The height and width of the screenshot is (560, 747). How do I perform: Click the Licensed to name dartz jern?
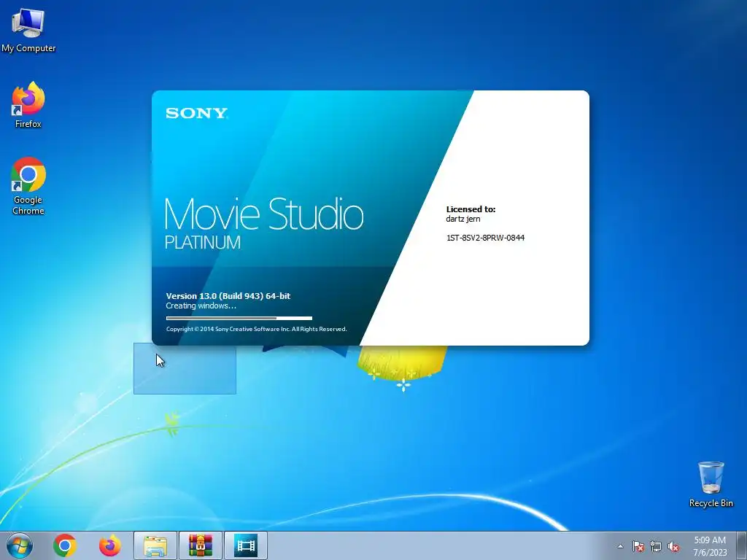pos(463,219)
